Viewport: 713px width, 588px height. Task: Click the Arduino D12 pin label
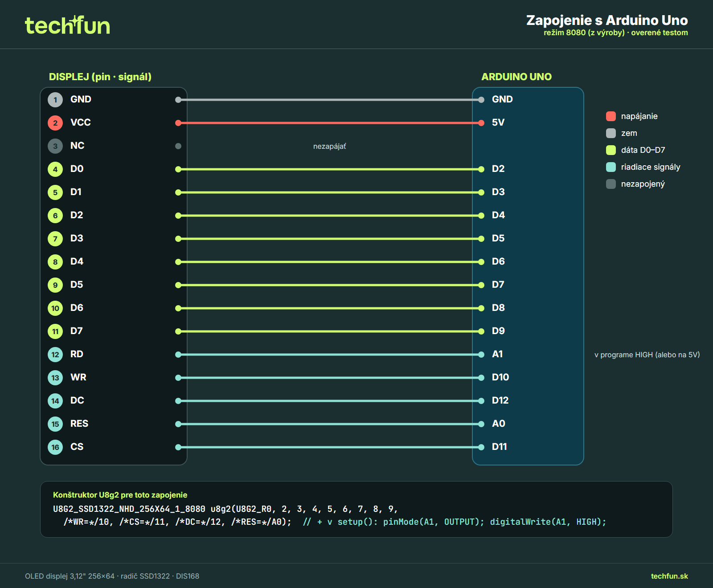coord(500,400)
